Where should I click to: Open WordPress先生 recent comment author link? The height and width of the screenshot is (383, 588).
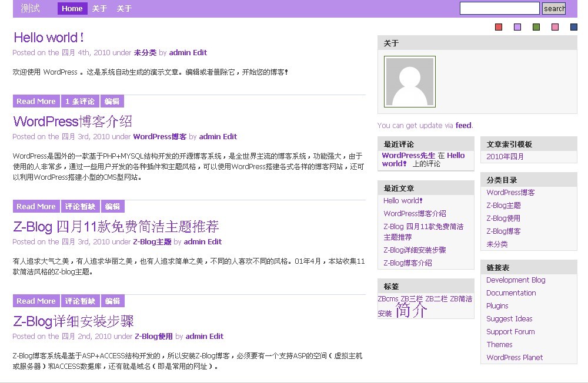[409, 156]
